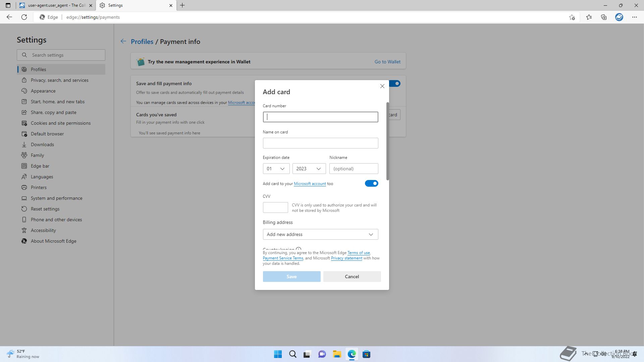
Task: Open the weather widget
Action: pos(23,354)
